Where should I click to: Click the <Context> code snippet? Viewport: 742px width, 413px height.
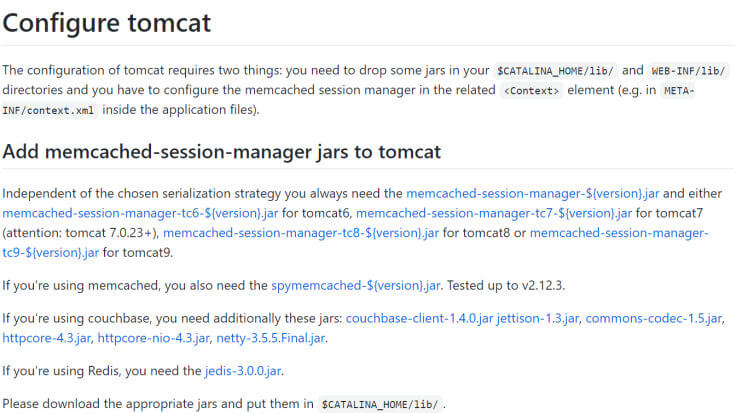click(x=531, y=90)
